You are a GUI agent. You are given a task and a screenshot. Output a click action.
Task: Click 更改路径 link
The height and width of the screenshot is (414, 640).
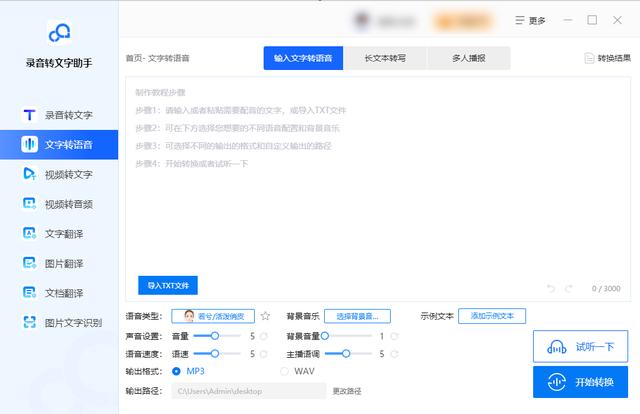click(347, 391)
